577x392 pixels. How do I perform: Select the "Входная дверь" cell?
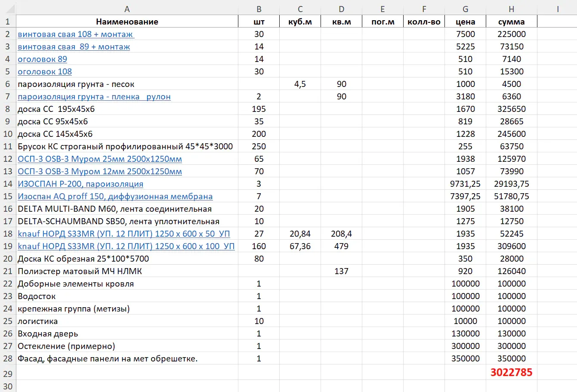[x=127, y=334]
